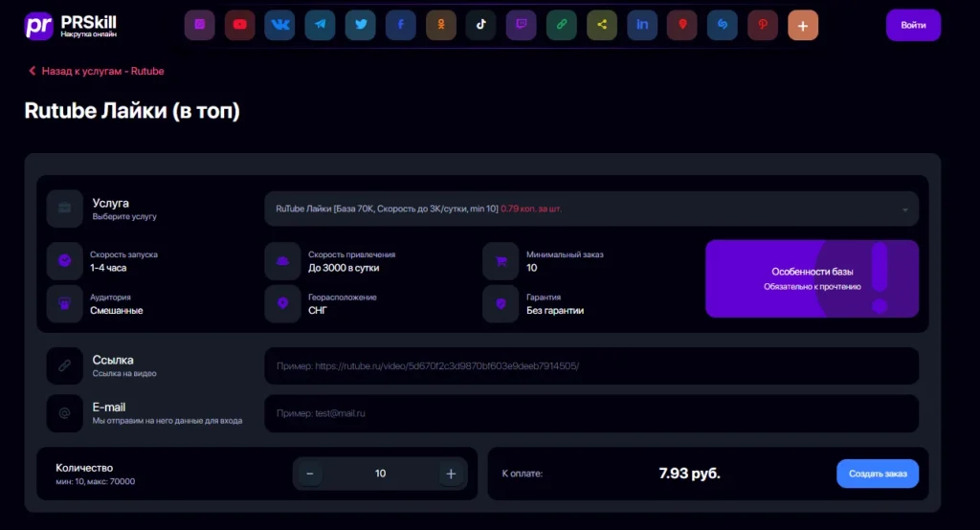Click the Смешанные audience value
This screenshot has height=530, width=980.
click(116, 311)
